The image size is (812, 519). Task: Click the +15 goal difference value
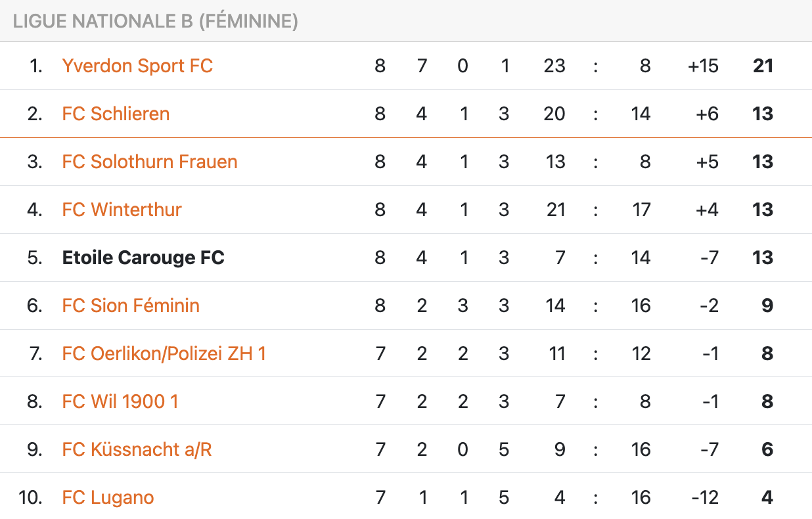pos(703,66)
